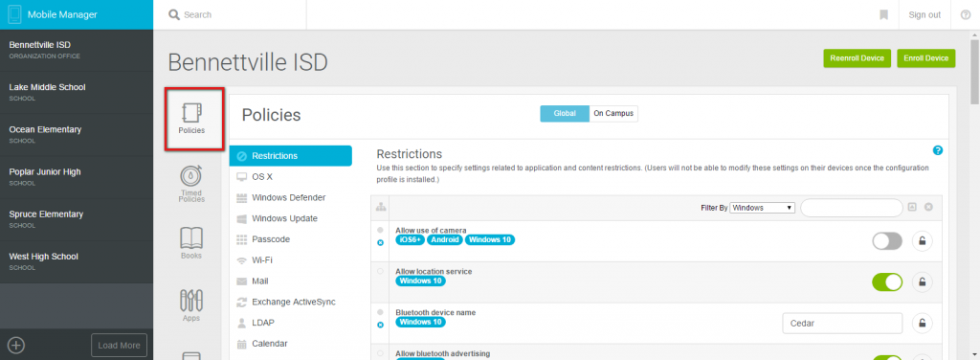The image size is (980, 360).
Task: Click the Bluetooth device name field containing Cedar
Action: 842,323
